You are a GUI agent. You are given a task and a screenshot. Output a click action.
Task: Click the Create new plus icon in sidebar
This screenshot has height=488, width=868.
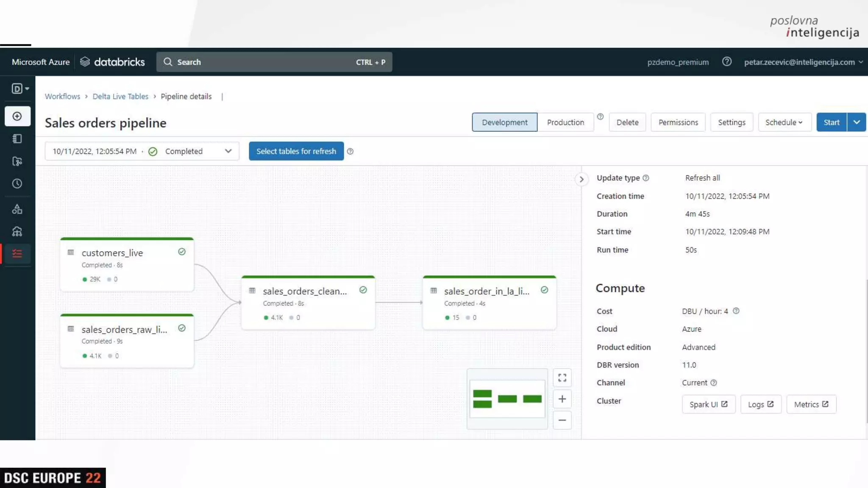(17, 116)
